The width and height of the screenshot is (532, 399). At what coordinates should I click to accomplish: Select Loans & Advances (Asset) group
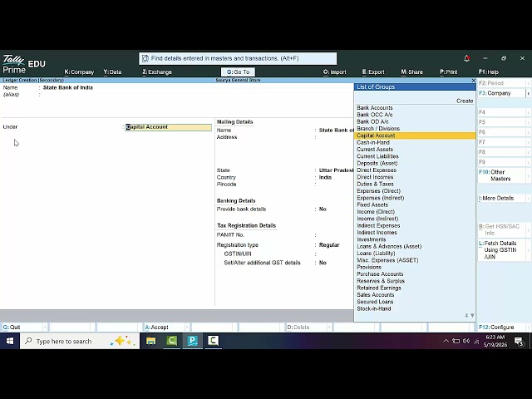pyautogui.click(x=415, y=246)
